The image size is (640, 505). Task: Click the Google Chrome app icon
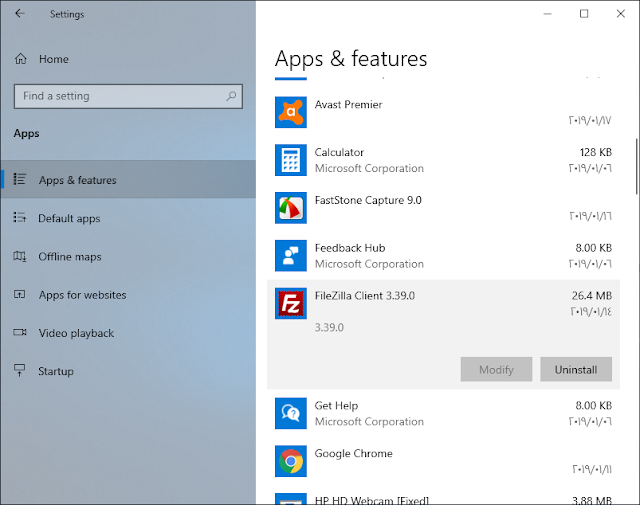pyautogui.click(x=291, y=461)
